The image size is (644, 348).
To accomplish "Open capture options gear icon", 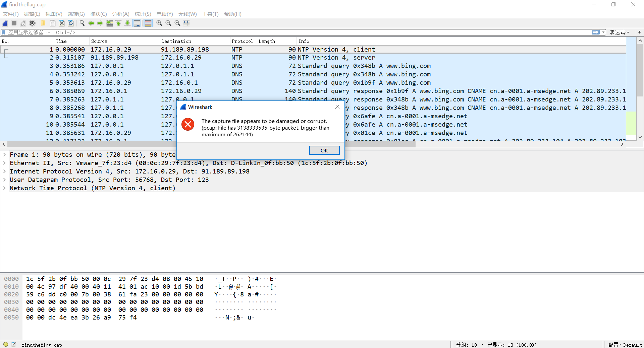I will click(x=32, y=23).
